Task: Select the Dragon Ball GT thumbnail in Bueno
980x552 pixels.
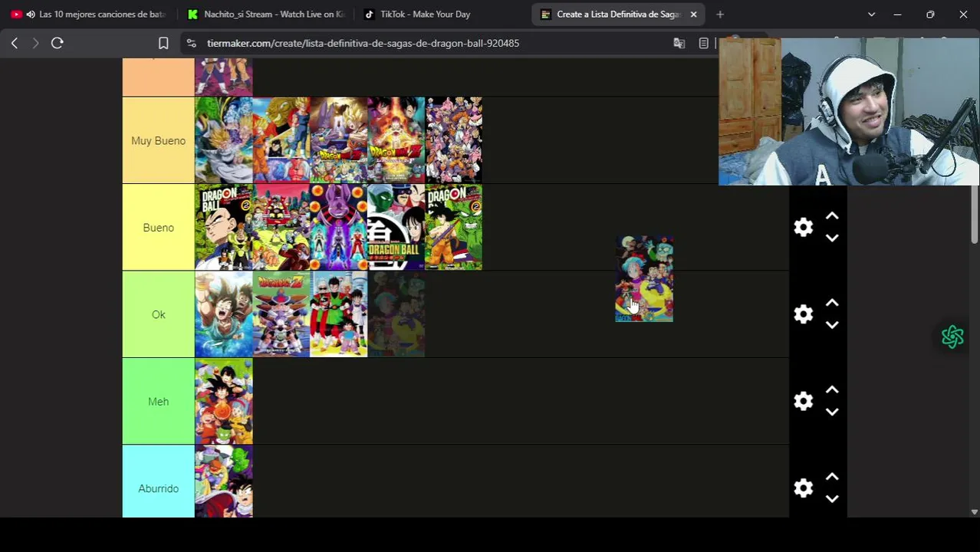Action: [x=396, y=228]
